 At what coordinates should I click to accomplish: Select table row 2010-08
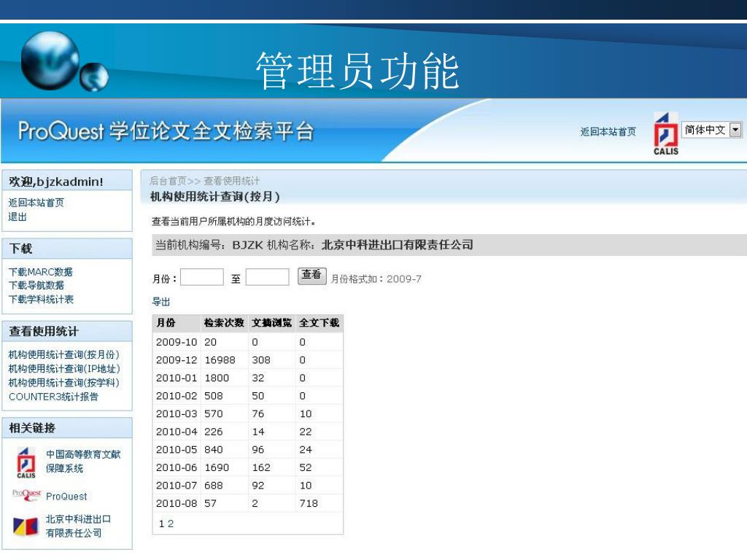[248, 503]
